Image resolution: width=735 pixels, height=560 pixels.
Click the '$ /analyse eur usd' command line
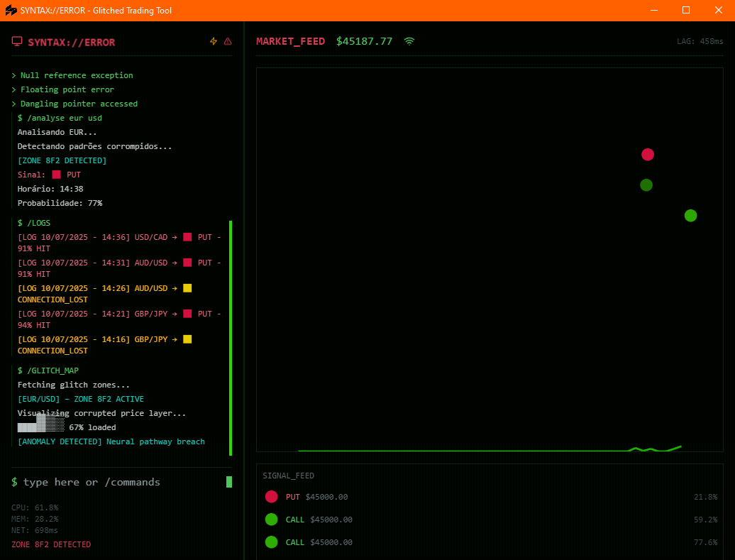(x=60, y=118)
